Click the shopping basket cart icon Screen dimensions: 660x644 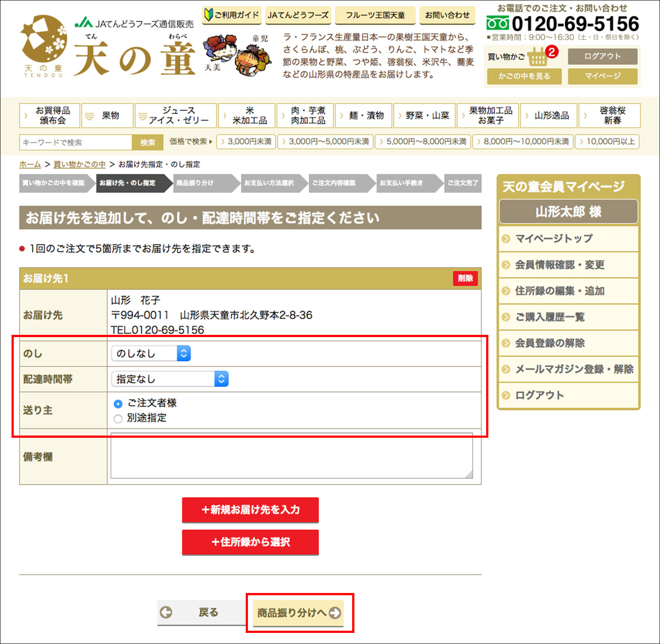click(x=538, y=57)
